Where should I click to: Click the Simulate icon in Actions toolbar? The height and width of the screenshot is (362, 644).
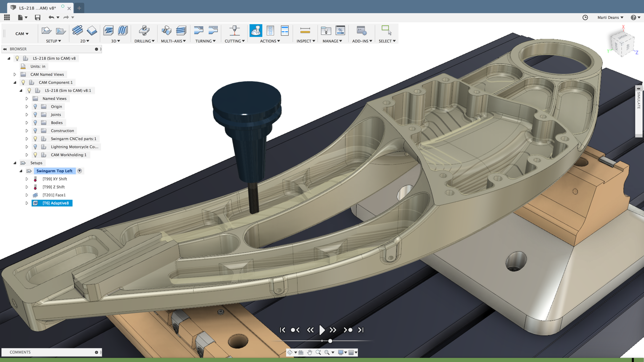point(256,31)
